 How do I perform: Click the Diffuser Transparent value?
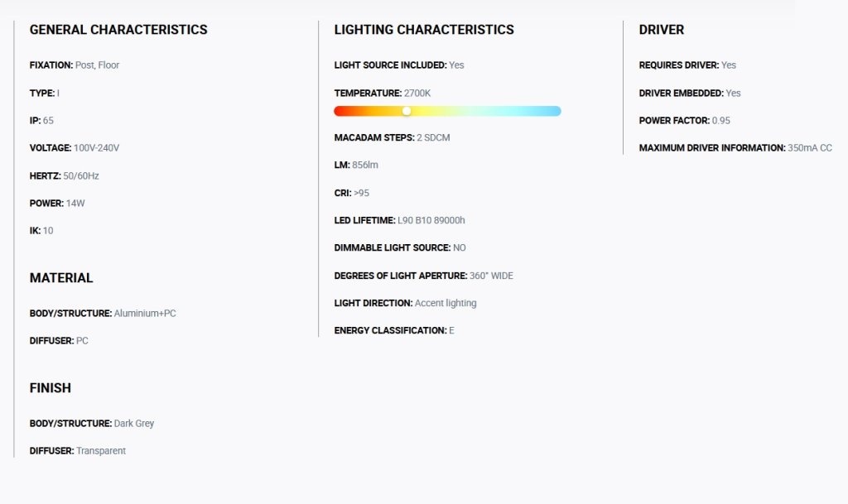[x=100, y=450]
